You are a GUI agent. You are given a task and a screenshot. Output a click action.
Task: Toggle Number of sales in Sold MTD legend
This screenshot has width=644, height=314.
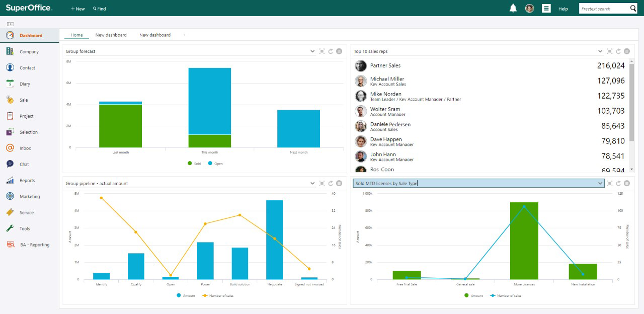(506, 295)
